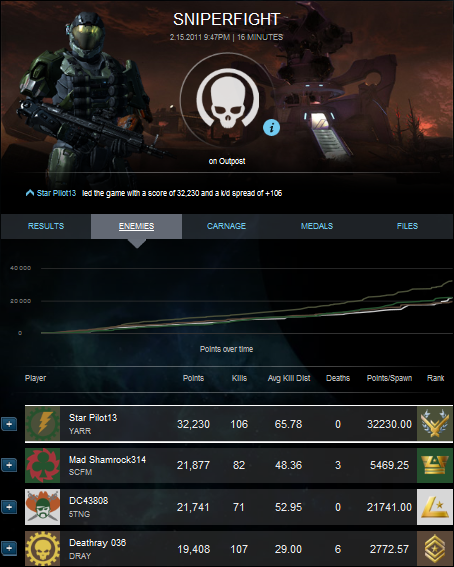Click Mad Shamrock314's green rank badge
Image resolution: width=454 pixels, height=567 pixels.
(x=435, y=465)
